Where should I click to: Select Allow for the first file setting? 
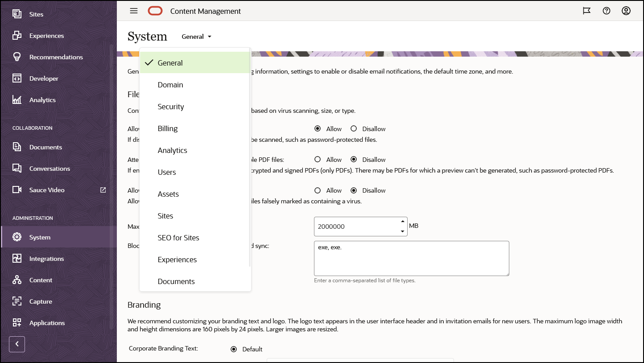(318, 129)
